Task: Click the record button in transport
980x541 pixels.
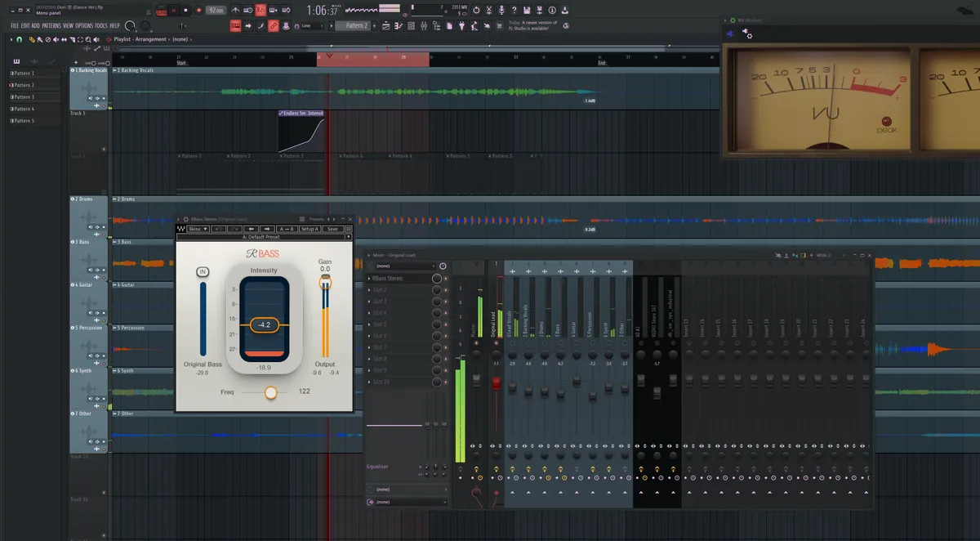Action: point(198,10)
